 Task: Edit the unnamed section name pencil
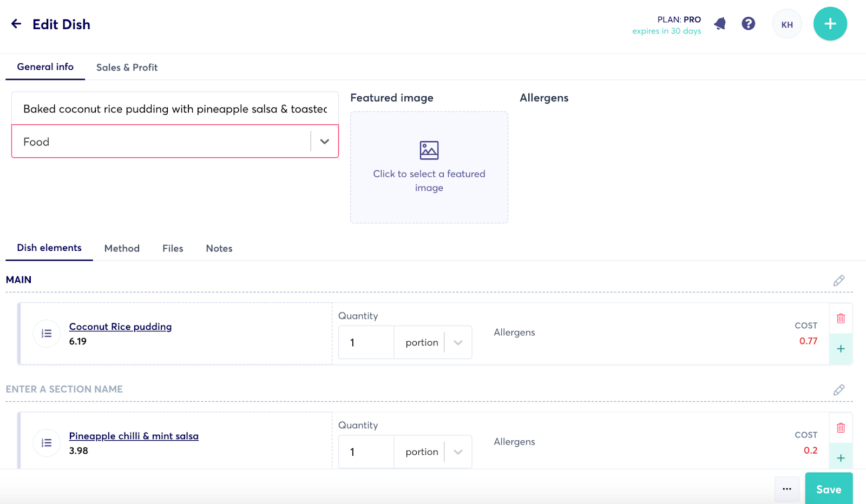point(839,390)
